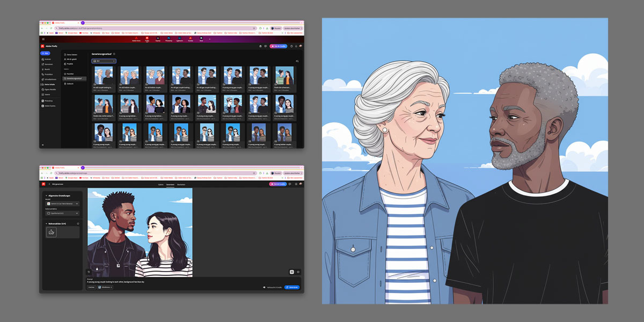Open the first old-couple thumbnail in history

point(103,76)
